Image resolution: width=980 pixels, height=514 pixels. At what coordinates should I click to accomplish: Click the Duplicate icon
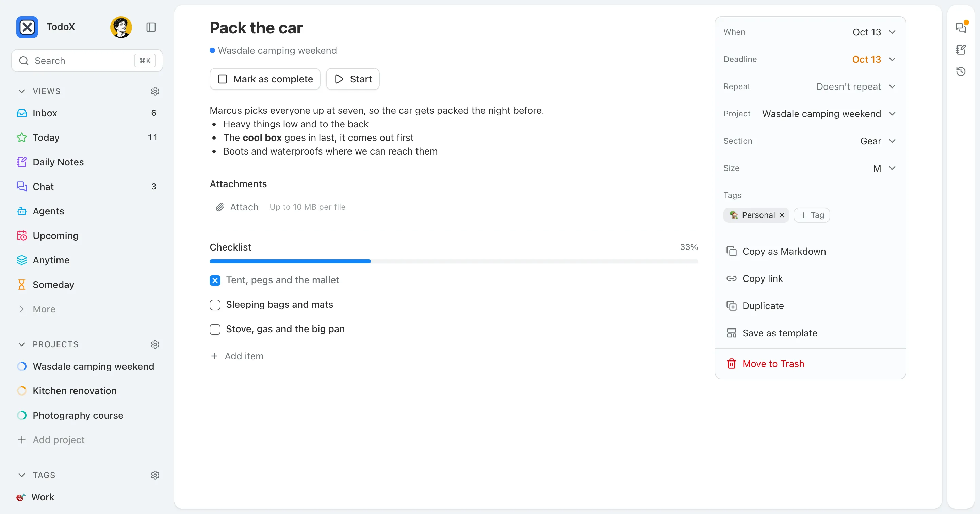point(731,306)
